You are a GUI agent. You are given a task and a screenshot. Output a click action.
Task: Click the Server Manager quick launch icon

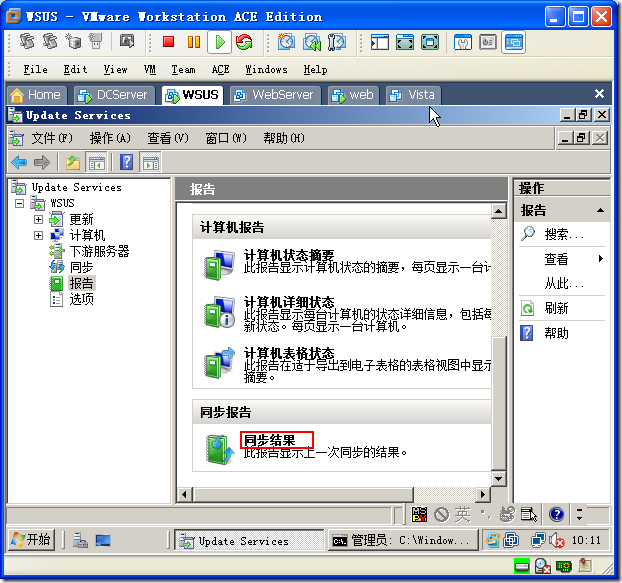tap(81, 541)
